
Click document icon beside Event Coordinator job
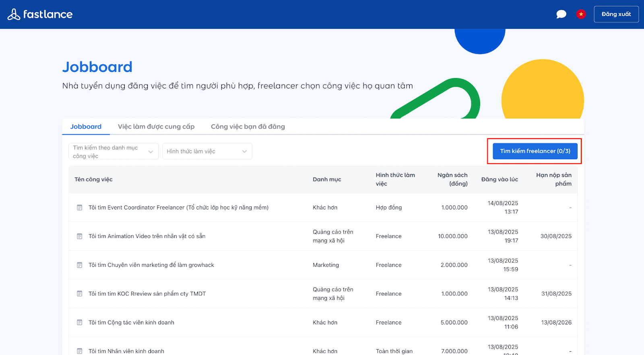coord(80,208)
